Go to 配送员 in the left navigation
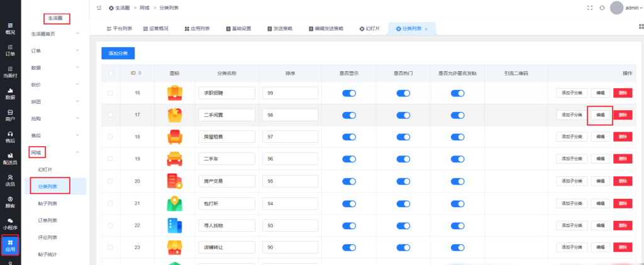 10,158
